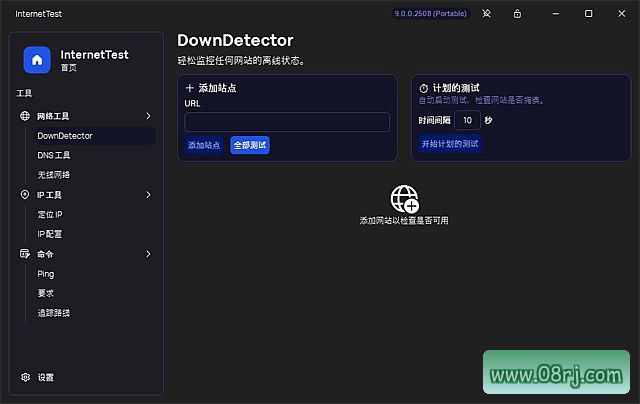Collapse the 网络工具 section chevron
Viewport: 640px width, 404px height.
click(x=148, y=116)
